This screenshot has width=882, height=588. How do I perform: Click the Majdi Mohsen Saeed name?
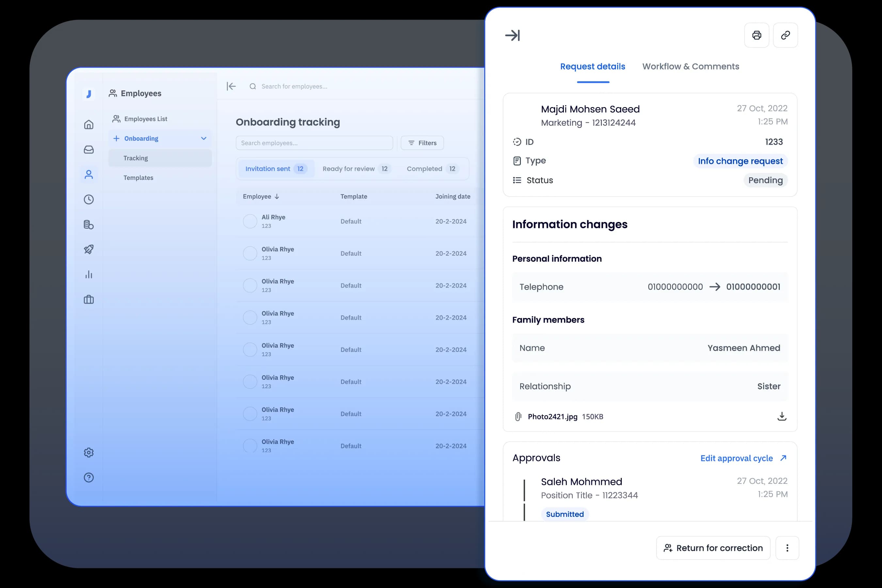[x=590, y=109]
